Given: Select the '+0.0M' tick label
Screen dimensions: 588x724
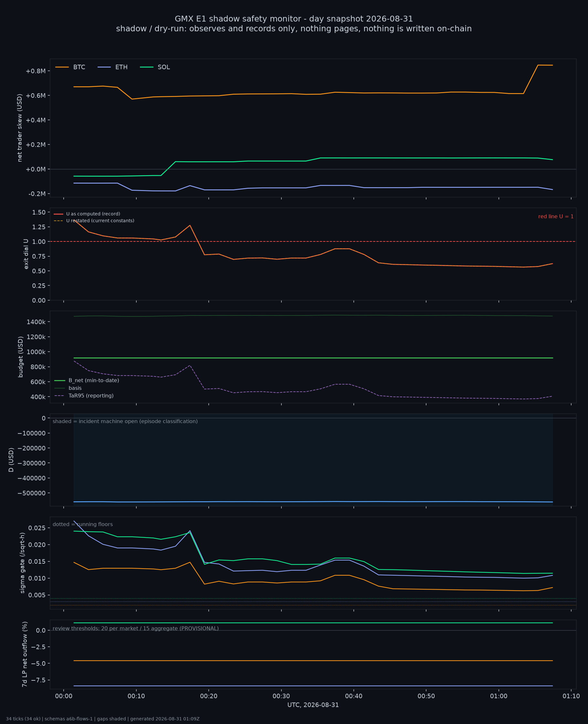Looking at the screenshot, I should (x=36, y=169).
